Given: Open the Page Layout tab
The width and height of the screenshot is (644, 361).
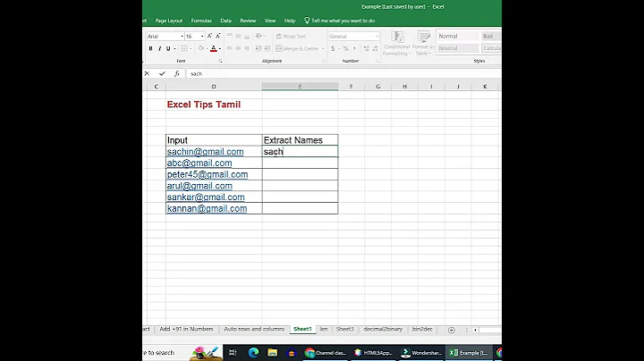Looking at the screenshot, I should pyautogui.click(x=169, y=21).
